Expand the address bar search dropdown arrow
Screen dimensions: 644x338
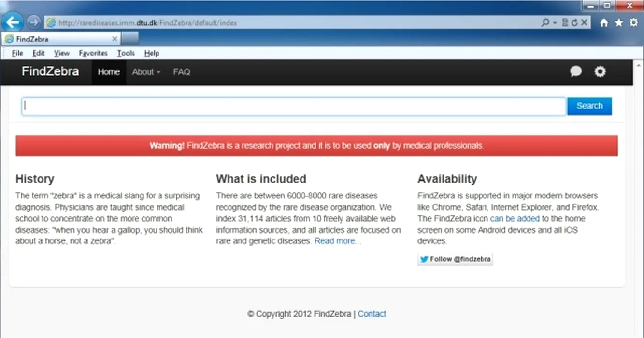click(x=555, y=23)
